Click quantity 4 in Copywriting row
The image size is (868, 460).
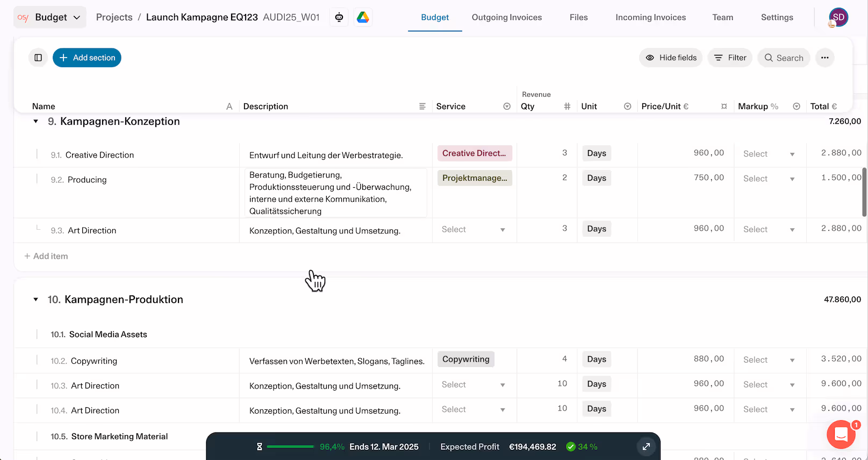coord(564,359)
